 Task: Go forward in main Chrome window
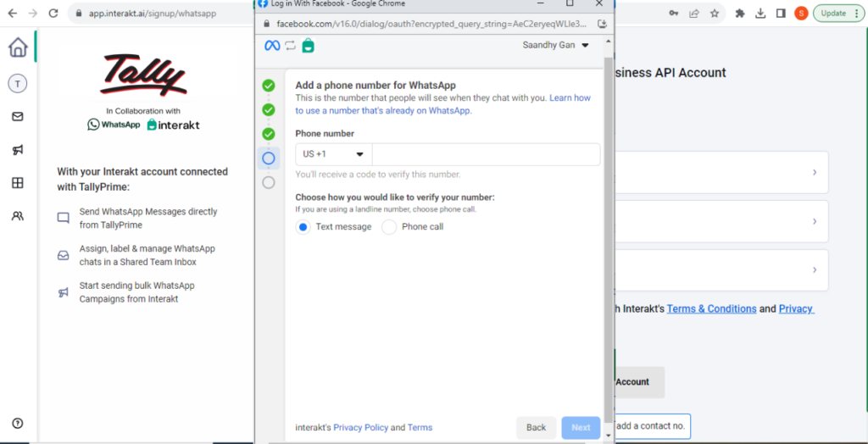[x=33, y=14]
